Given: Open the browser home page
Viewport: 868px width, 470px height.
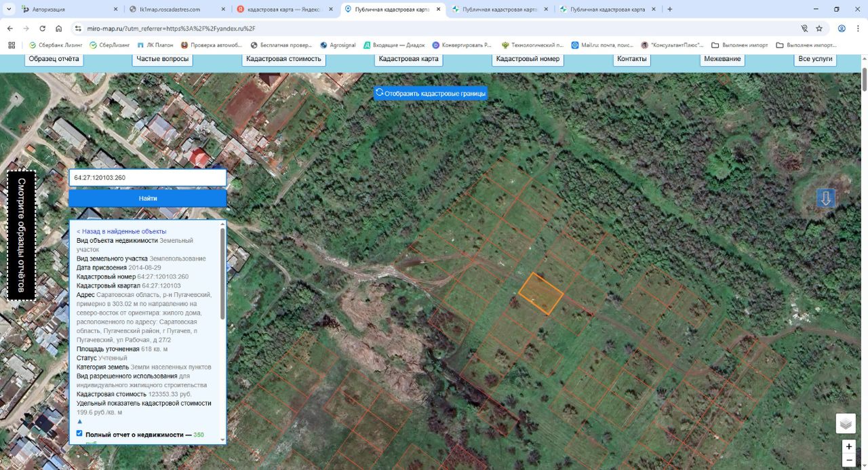Looking at the screenshot, I should click(x=59, y=28).
